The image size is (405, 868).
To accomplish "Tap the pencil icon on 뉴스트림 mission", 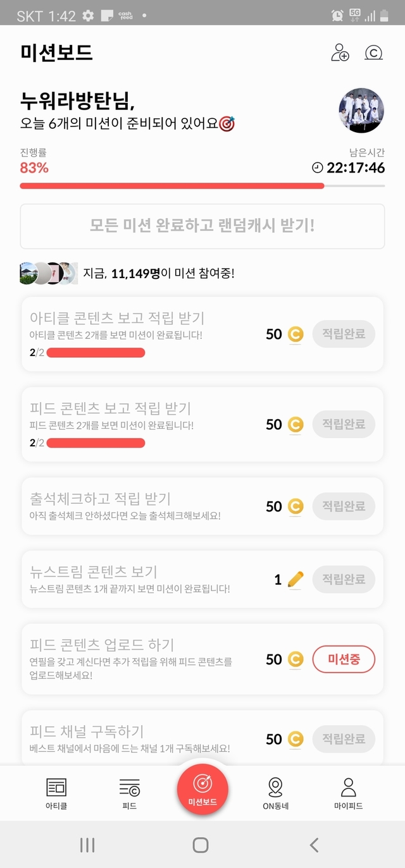I will (x=296, y=579).
